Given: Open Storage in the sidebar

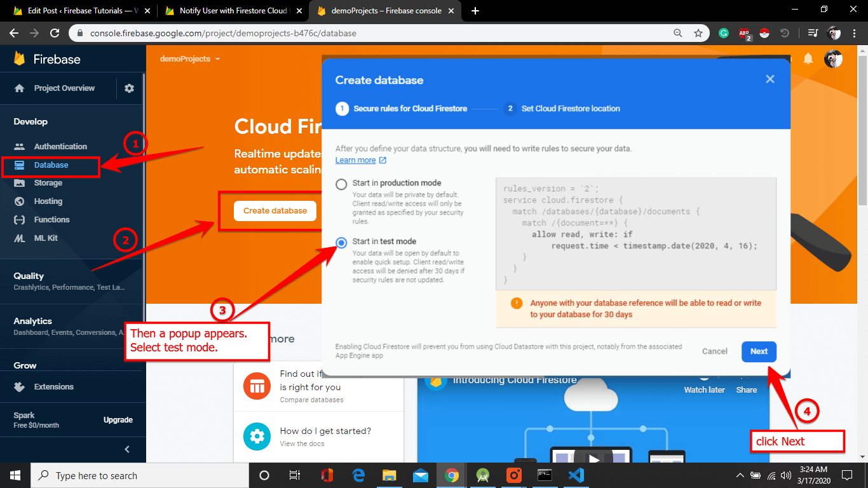Looking at the screenshot, I should click(48, 183).
